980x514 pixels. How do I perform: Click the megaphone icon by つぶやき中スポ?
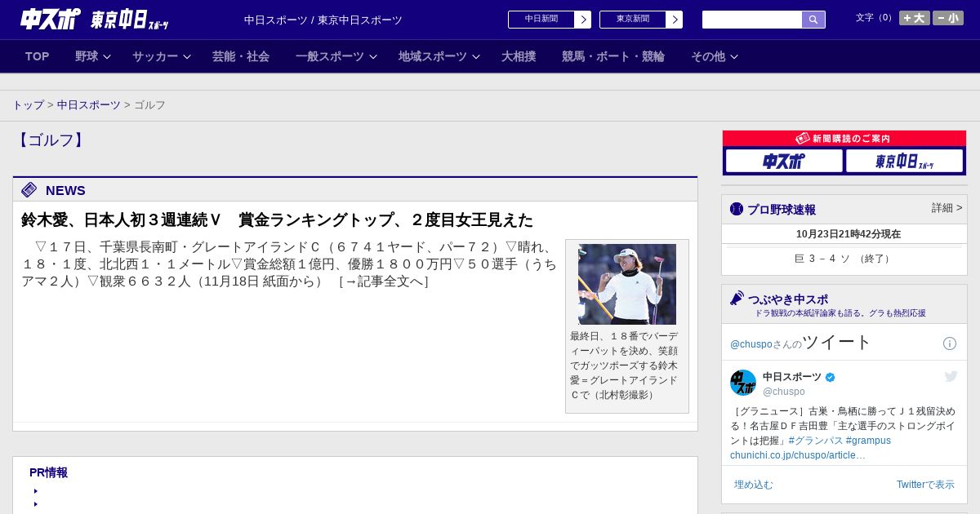click(x=737, y=299)
